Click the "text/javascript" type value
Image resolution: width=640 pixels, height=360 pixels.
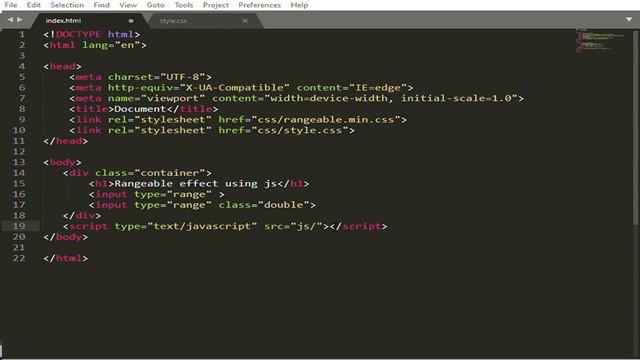(x=202, y=226)
